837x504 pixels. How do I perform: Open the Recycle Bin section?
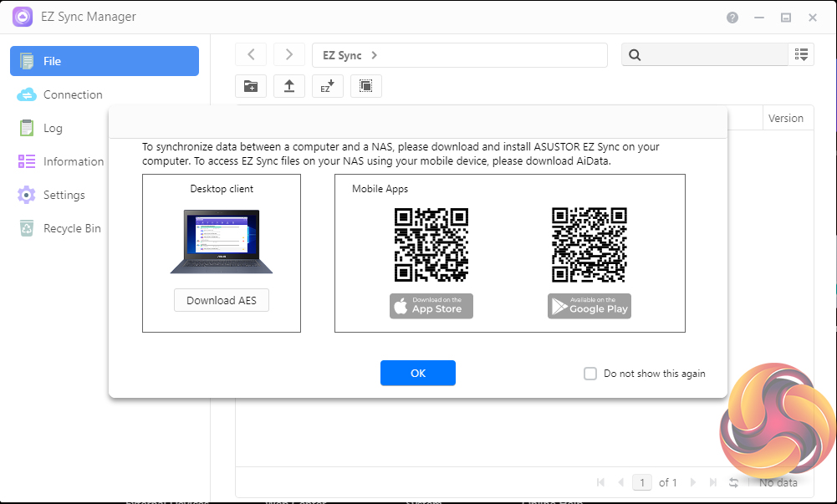[x=59, y=228]
